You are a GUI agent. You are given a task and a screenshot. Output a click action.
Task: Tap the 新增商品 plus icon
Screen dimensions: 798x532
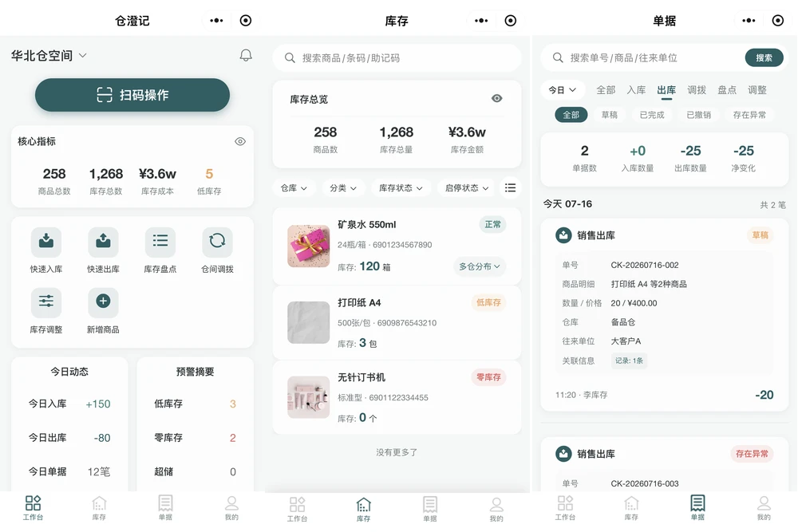point(103,301)
